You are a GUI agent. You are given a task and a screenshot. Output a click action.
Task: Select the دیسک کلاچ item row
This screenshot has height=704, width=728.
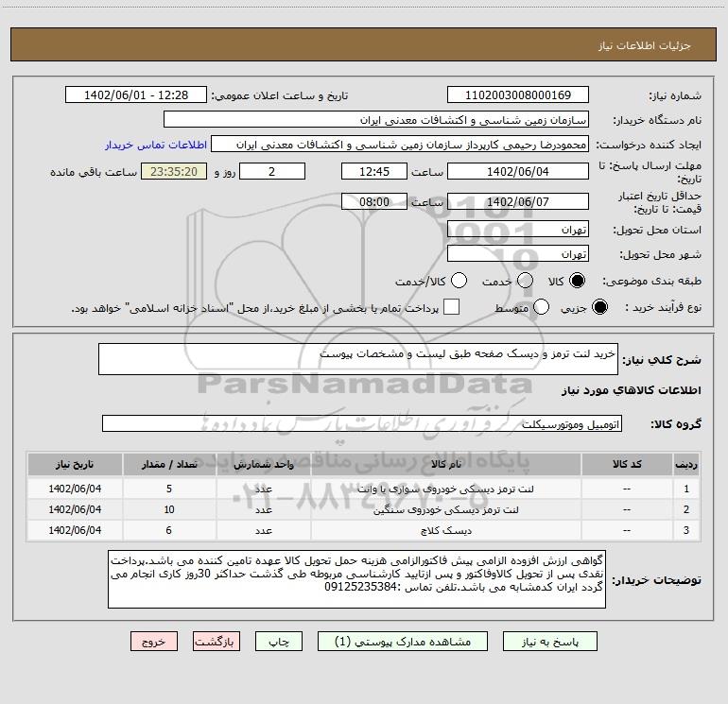pos(364,530)
